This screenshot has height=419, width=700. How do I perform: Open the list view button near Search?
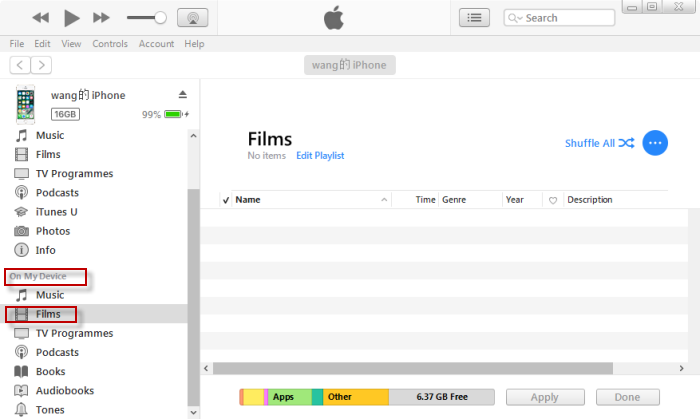[x=474, y=18]
